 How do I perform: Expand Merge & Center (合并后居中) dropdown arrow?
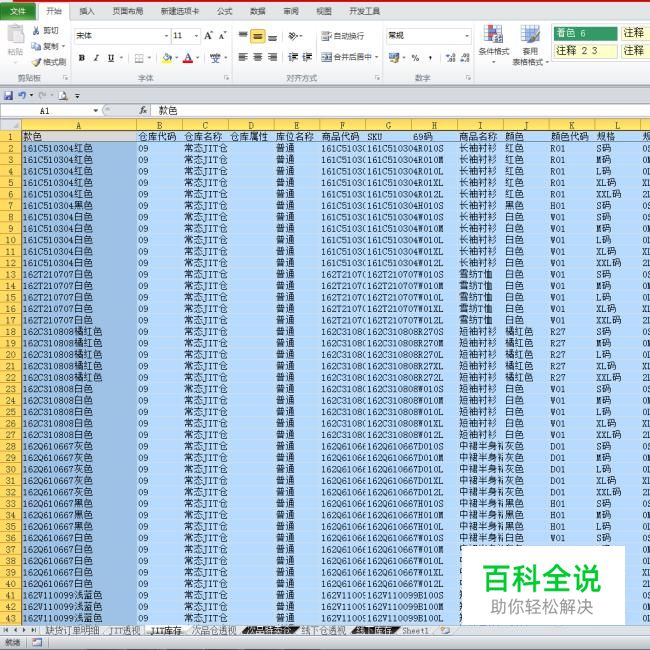tap(376, 57)
